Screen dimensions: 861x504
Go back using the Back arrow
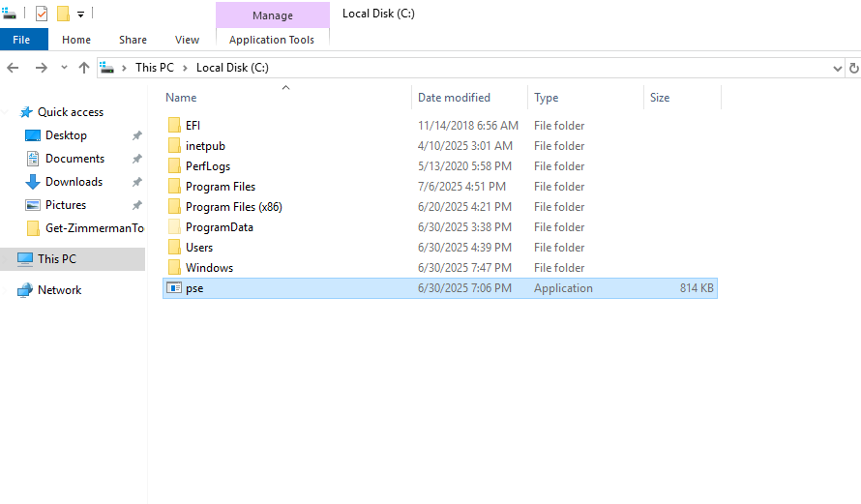click(14, 68)
